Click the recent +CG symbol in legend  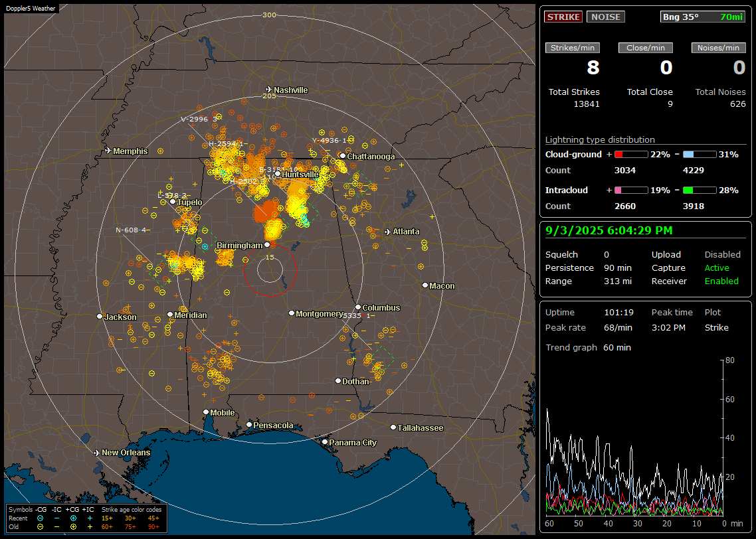[73, 518]
